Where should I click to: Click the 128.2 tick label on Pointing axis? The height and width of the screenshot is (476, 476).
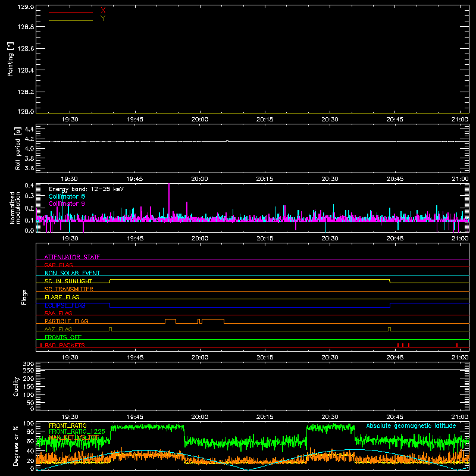26,92
